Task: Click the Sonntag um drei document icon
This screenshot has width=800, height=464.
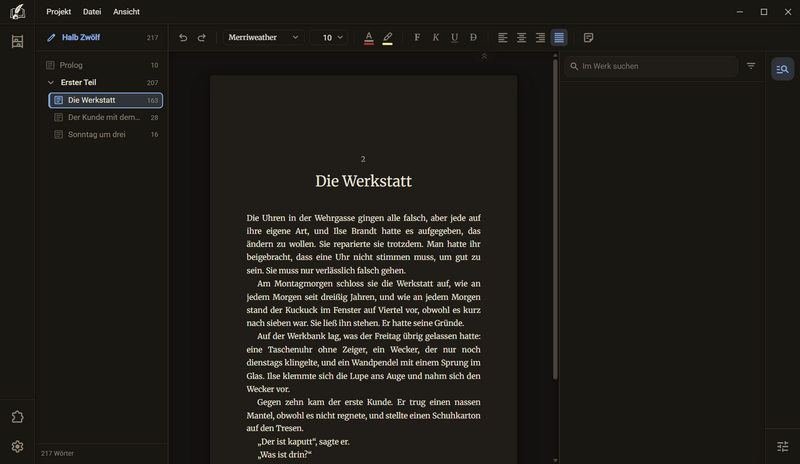Action: point(59,134)
